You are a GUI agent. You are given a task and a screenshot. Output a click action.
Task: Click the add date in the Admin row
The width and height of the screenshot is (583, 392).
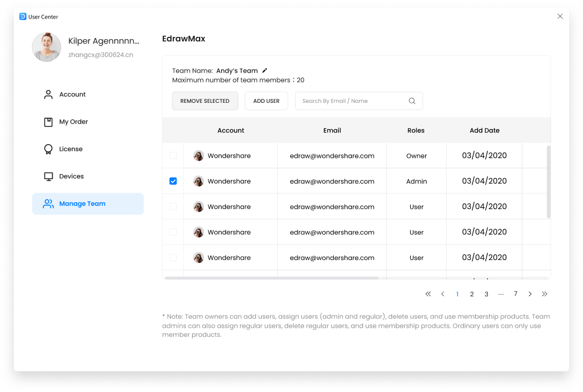[x=484, y=181]
